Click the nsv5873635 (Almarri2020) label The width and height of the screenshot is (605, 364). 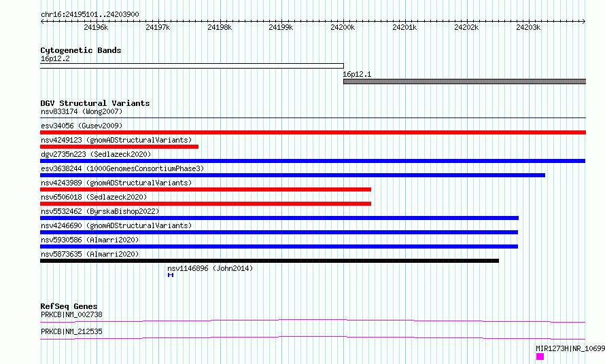90,254
